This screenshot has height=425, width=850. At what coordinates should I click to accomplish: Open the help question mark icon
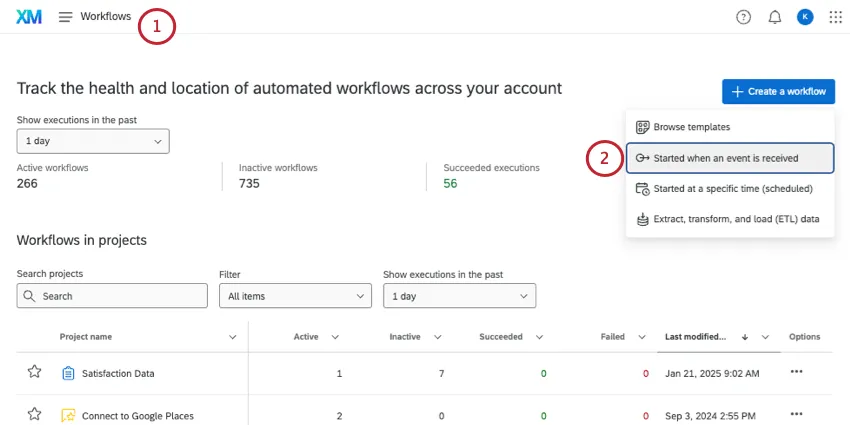click(743, 17)
